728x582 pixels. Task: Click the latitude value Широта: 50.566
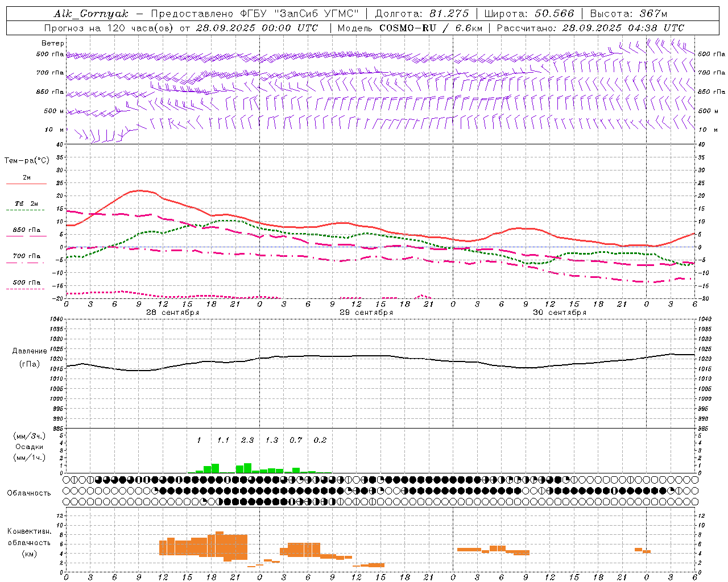click(x=530, y=14)
